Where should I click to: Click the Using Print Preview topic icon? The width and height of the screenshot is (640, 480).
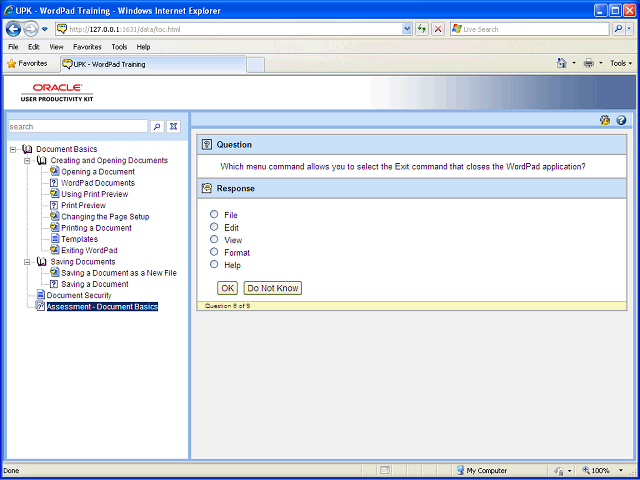tap(54, 194)
